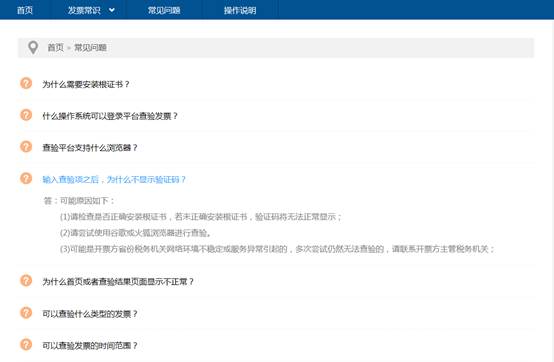Viewport: 554px width, 362px height.
Task: Expand the 发票常识 dropdown arrow
Action: click(112, 10)
